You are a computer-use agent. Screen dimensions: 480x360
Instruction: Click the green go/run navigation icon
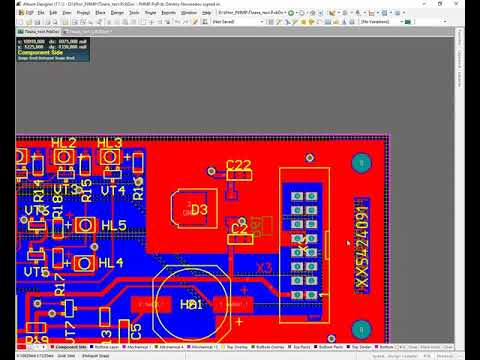point(291,13)
